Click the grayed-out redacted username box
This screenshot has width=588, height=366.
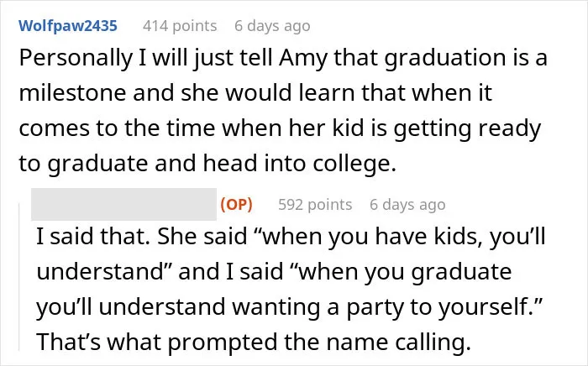pyautogui.click(x=123, y=204)
